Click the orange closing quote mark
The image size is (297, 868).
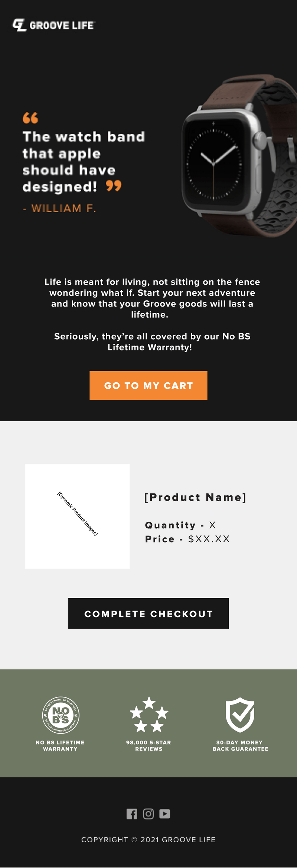tap(113, 186)
